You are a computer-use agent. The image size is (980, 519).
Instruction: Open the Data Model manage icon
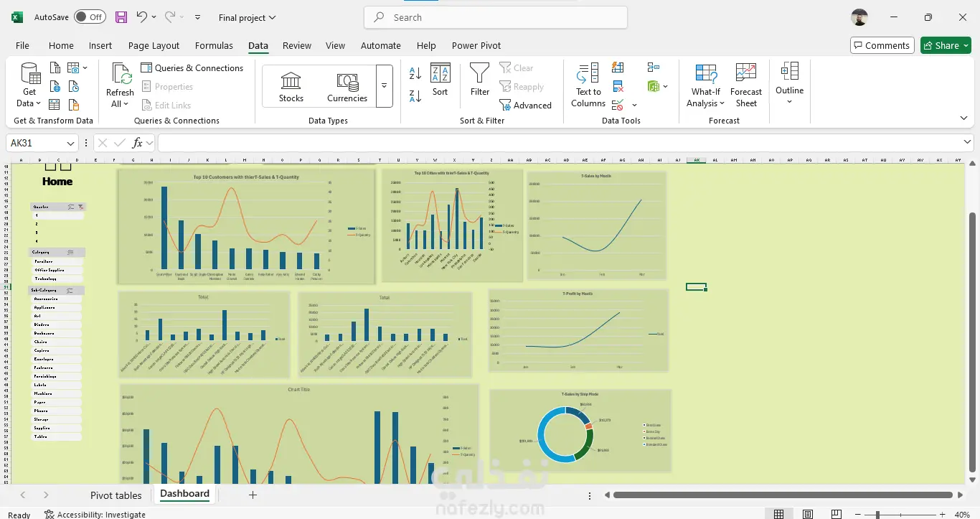click(x=654, y=87)
